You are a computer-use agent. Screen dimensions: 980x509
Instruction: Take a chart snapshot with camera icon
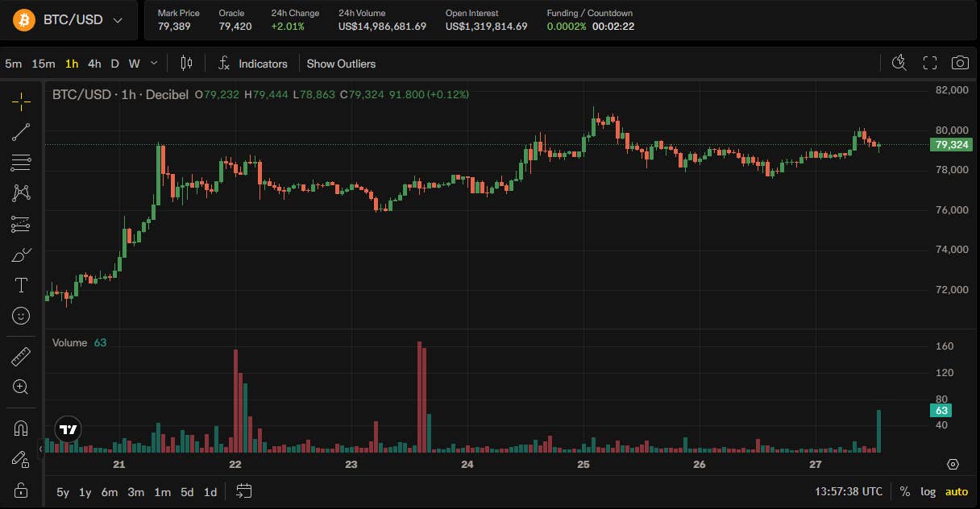[960, 63]
